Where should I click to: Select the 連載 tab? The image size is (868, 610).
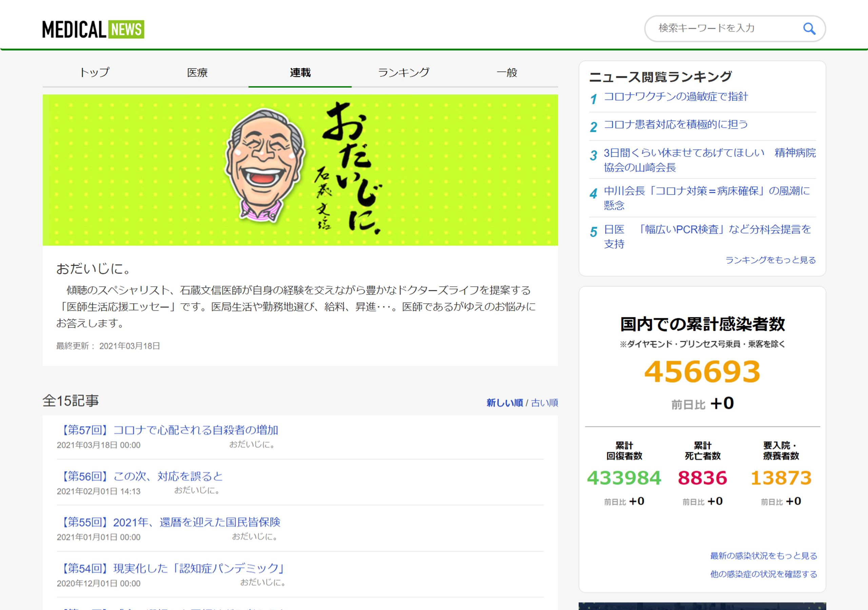pyautogui.click(x=300, y=72)
